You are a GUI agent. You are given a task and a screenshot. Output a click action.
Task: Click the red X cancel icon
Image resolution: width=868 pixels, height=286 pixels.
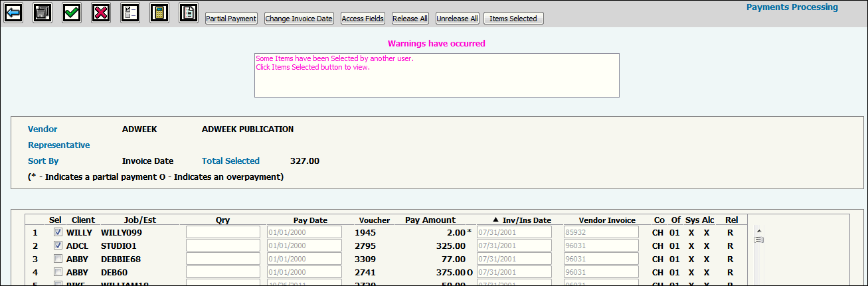tap(101, 13)
